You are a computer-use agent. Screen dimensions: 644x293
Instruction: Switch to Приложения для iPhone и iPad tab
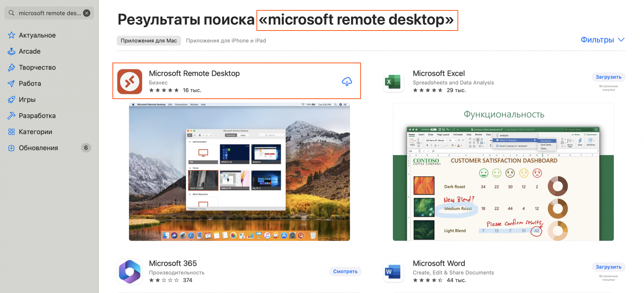tap(226, 41)
